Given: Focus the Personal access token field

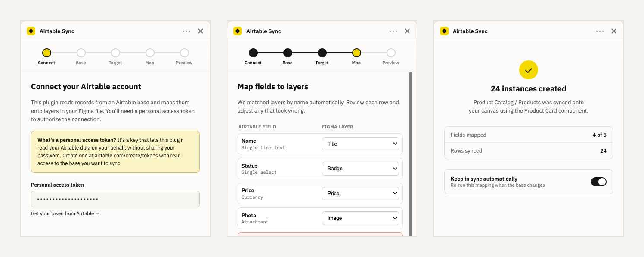Looking at the screenshot, I should pos(115,199).
